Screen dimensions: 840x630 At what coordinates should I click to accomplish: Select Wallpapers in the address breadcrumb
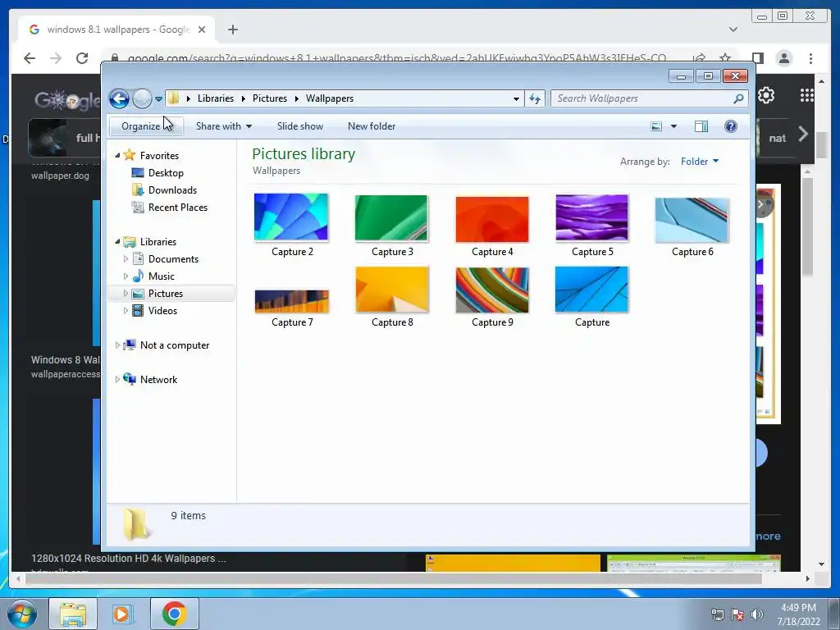click(330, 98)
